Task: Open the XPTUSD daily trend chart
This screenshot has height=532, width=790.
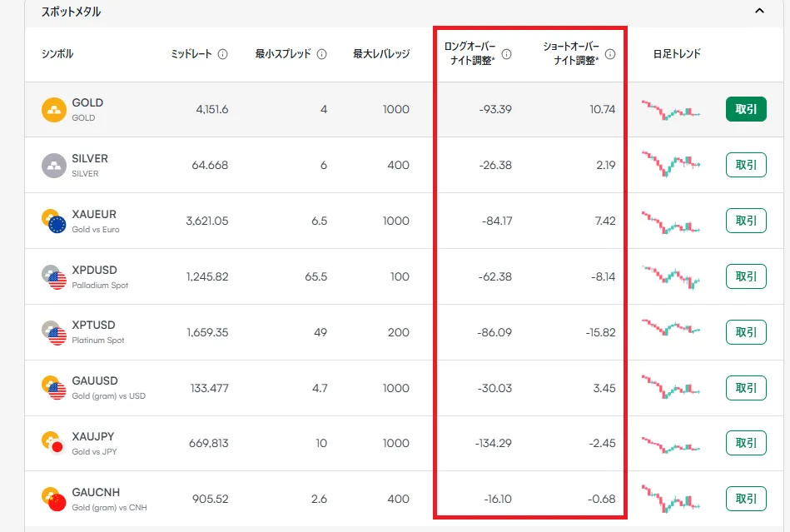Action: 671,327
